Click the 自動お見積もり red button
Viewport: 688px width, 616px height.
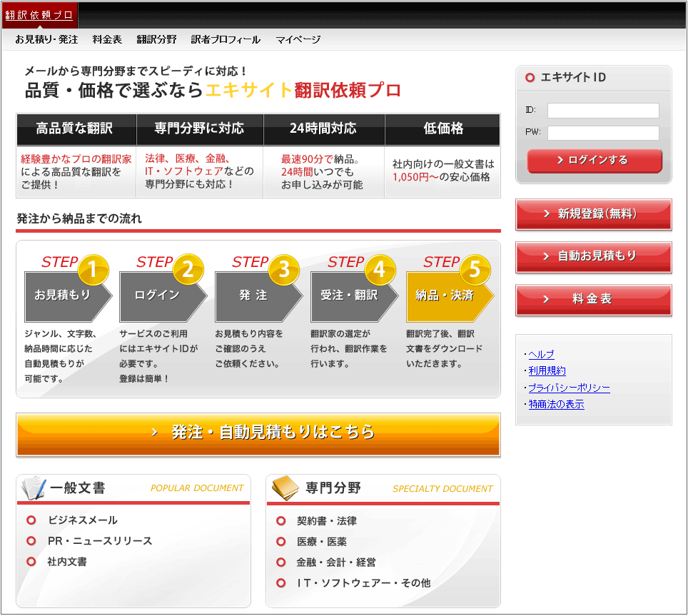pyautogui.click(x=594, y=256)
